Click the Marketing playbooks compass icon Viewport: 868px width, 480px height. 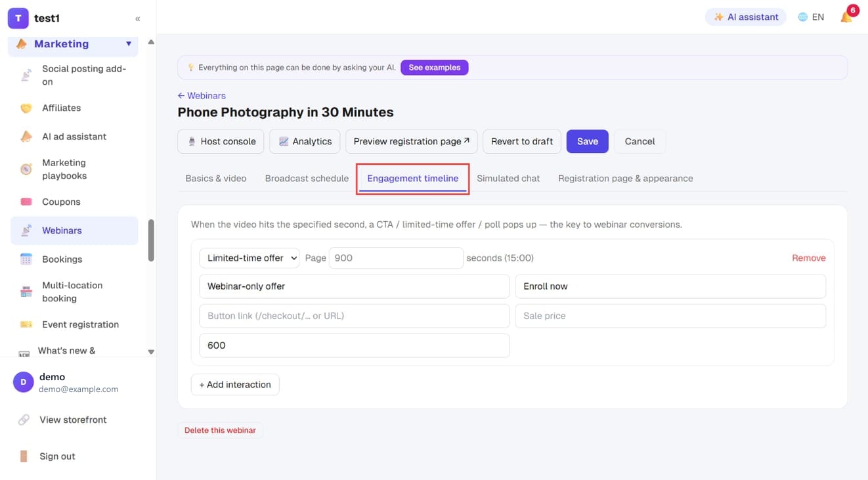tap(26, 169)
